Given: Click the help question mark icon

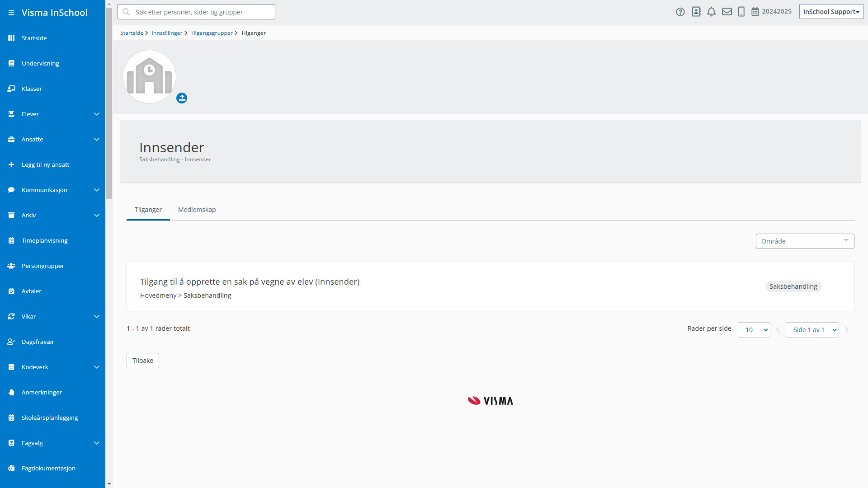Looking at the screenshot, I should coord(680,12).
